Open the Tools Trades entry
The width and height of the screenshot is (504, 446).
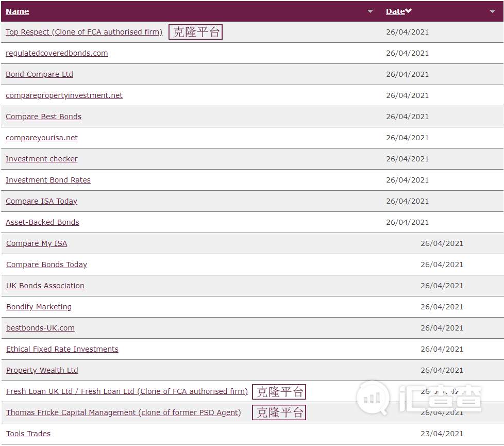tap(28, 434)
